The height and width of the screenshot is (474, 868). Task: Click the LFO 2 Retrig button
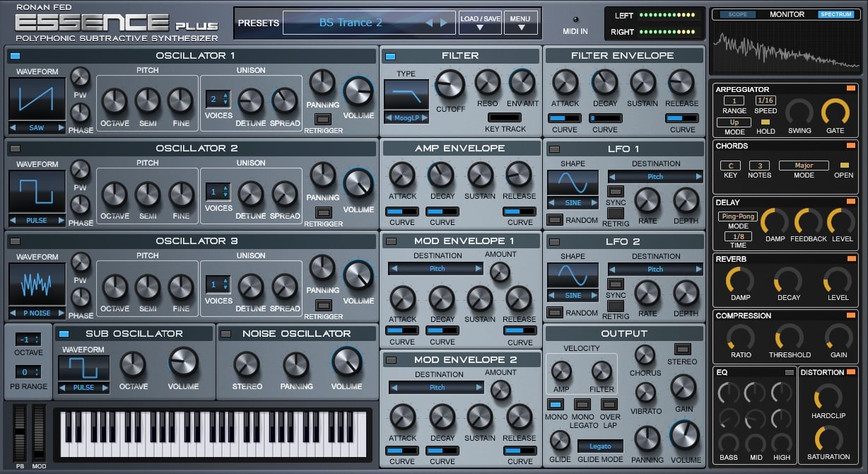tap(616, 305)
